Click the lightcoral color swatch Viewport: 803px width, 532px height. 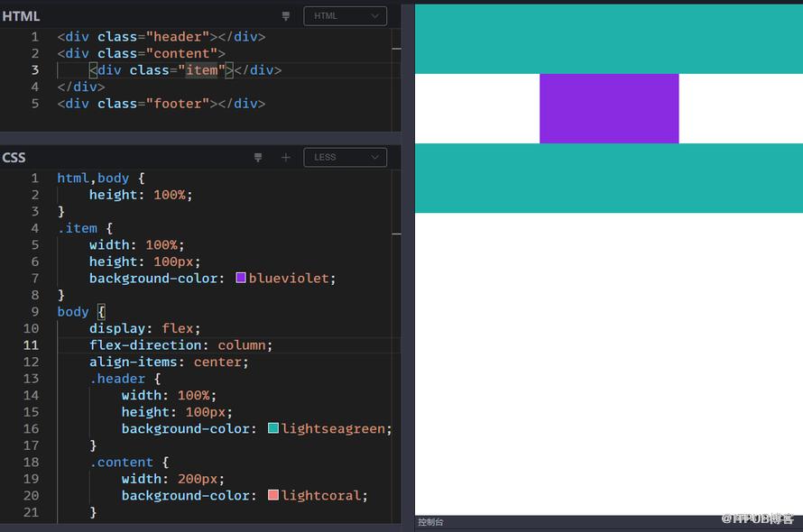(x=273, y=495)
